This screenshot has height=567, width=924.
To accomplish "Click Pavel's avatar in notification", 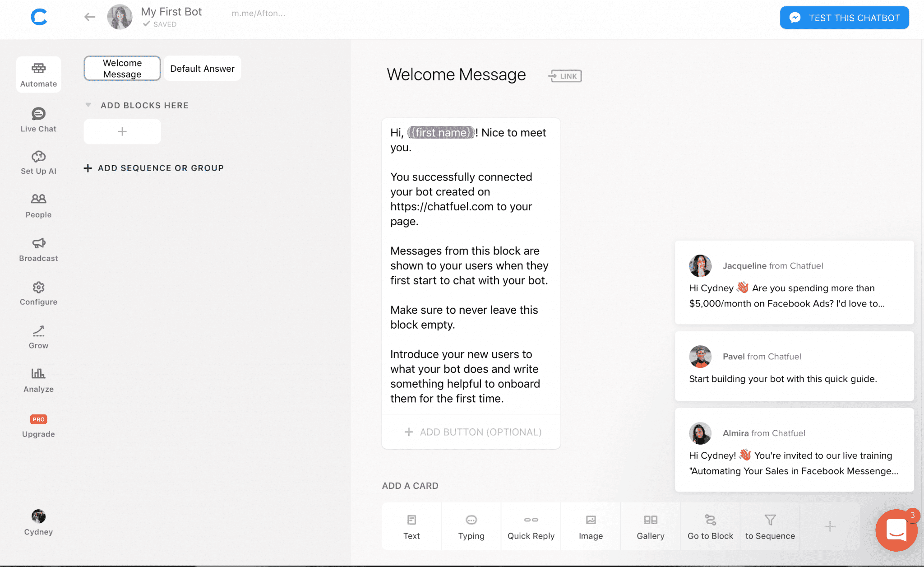I will 700,357.
